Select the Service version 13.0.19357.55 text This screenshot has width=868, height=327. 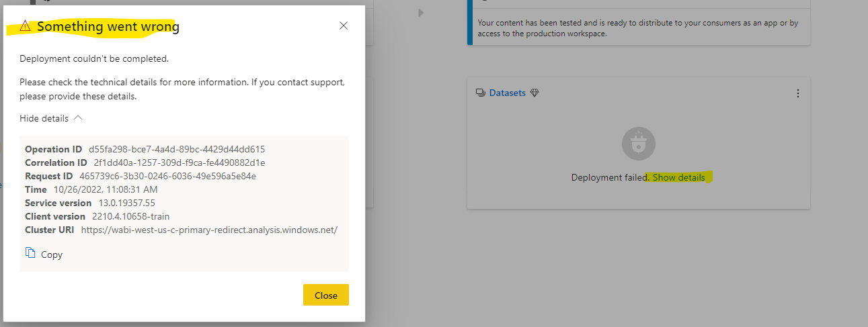coord(126,203)
